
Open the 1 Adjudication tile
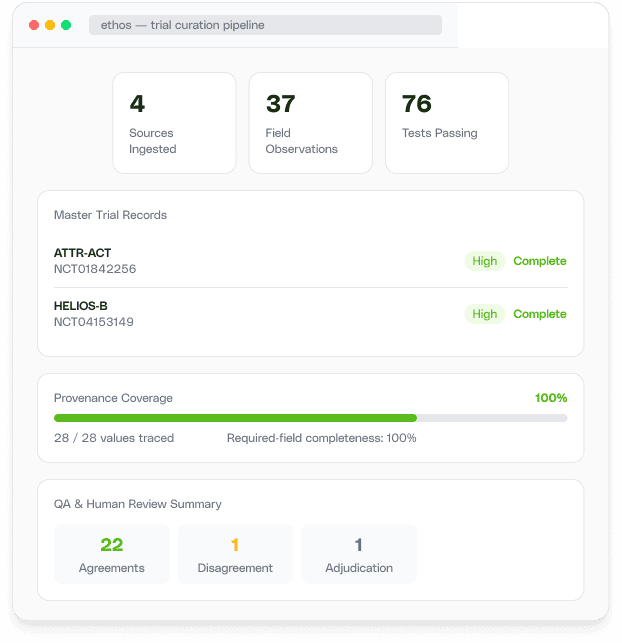point(359,554)
